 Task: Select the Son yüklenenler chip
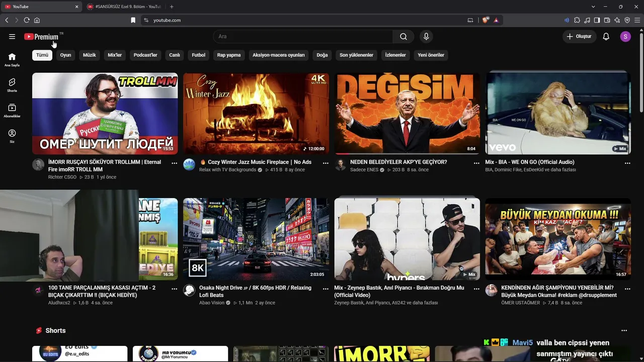click(356, 55)
